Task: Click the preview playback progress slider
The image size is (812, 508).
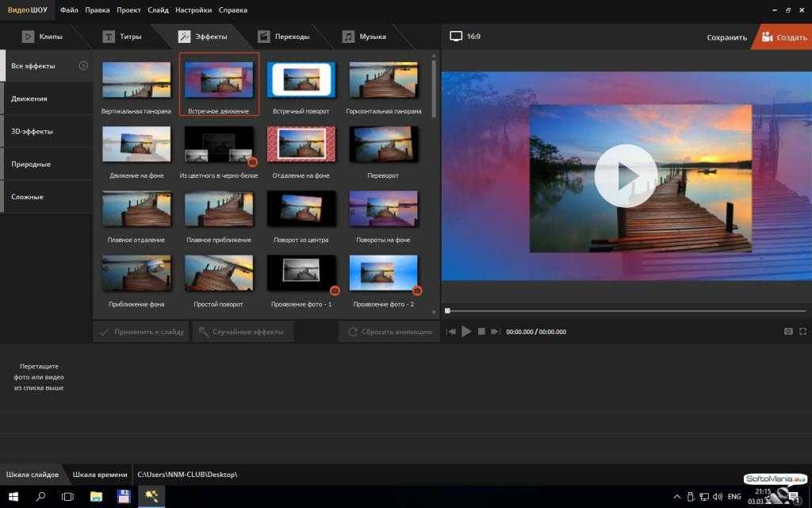Action: point(626,311)
